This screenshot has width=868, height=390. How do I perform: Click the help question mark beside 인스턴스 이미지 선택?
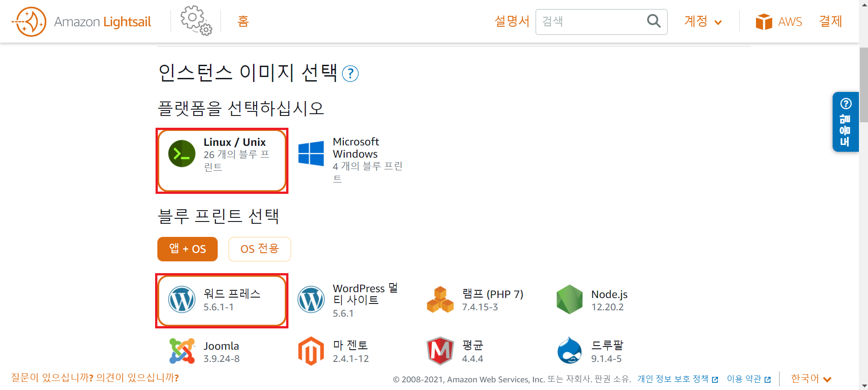tap(350, 73)
